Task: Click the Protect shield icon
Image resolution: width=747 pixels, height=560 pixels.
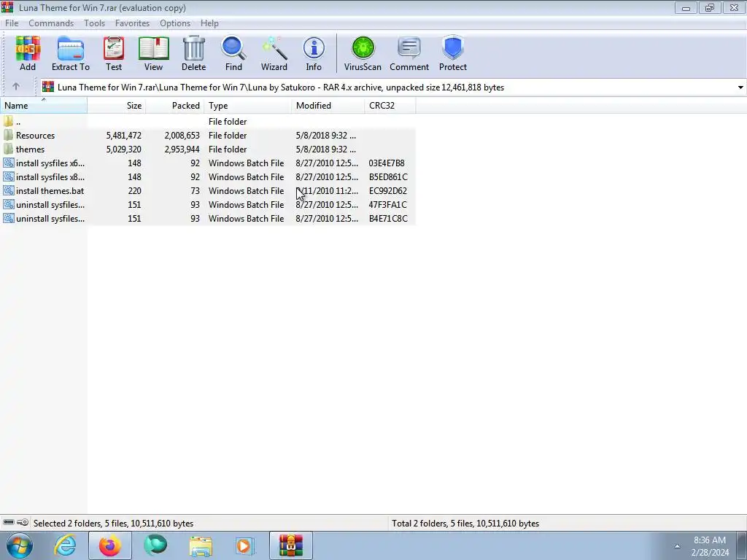Action: click(452, 53)
